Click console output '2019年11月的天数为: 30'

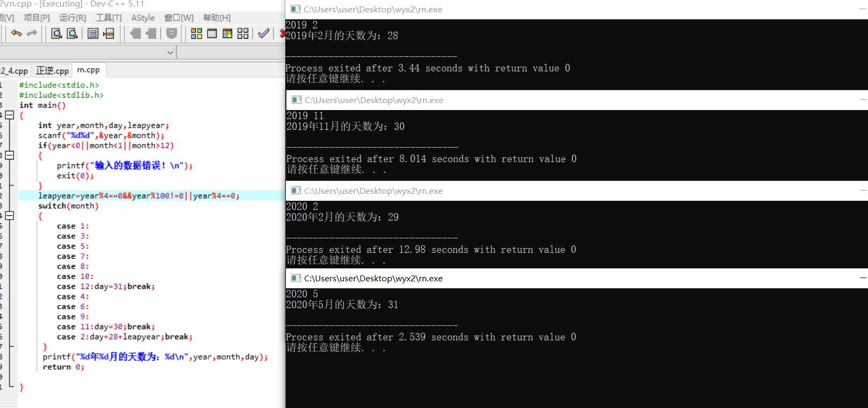[346, 126]
